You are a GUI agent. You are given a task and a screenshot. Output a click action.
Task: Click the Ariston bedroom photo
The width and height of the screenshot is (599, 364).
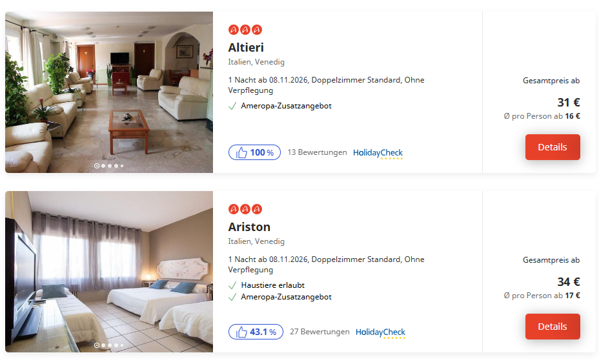click(x=109, y=272)
